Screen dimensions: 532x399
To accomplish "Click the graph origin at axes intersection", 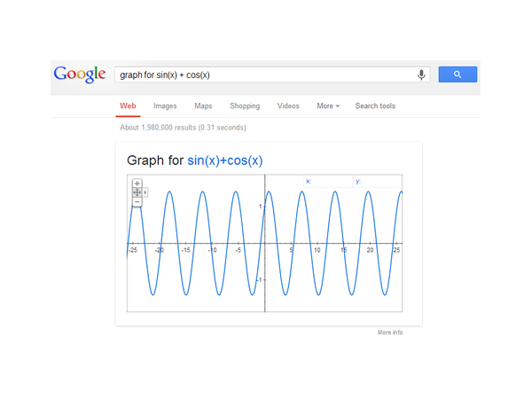I will [265, 243].
